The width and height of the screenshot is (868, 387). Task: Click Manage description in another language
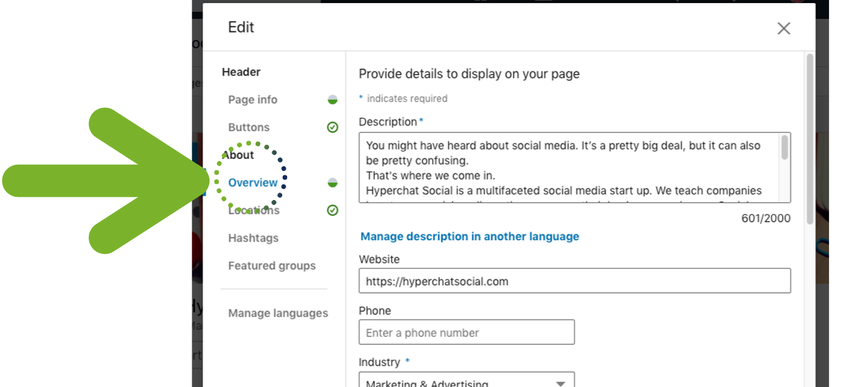click(470, 237)
